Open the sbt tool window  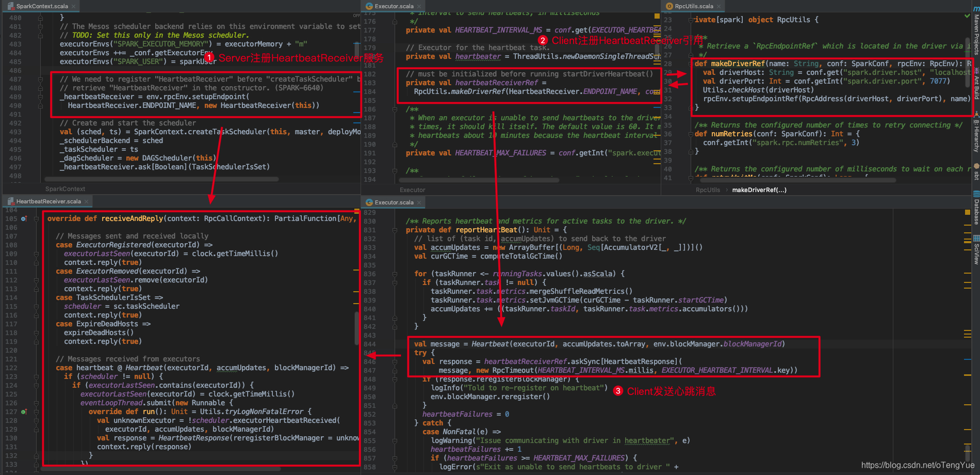(x=976, y=176)
